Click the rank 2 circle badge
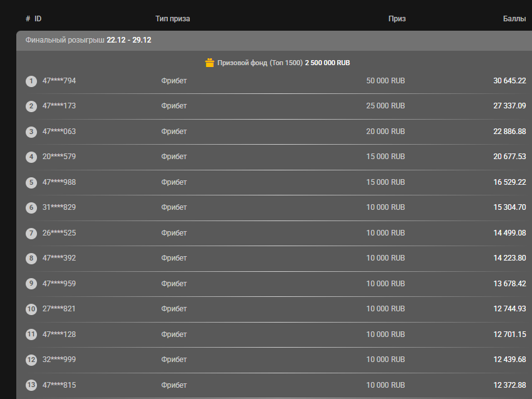This screenshot has width=532, height=399. point(31,106)
